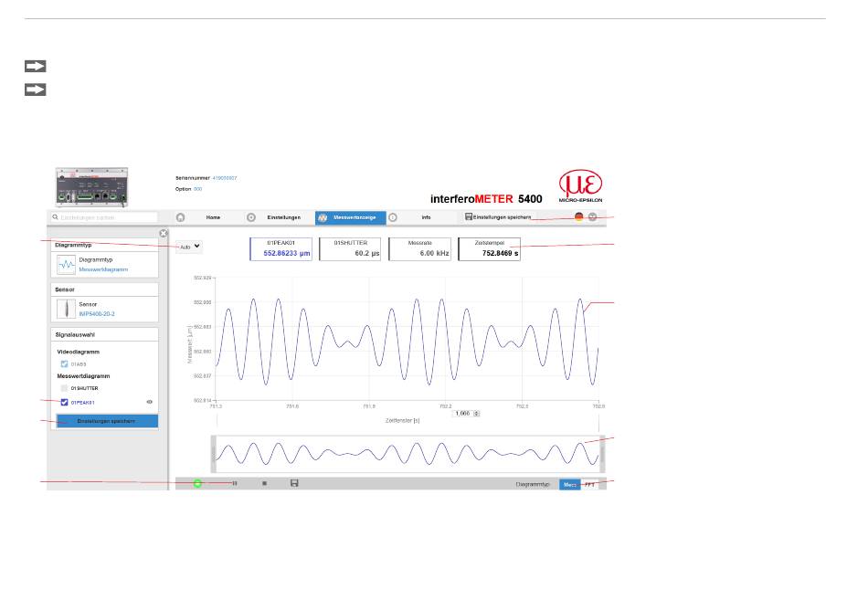The width and height of the screenshot is (868, 600).
Task: Click the Messwertdiagramm link under Diagrammtyp
Action: 103,269
